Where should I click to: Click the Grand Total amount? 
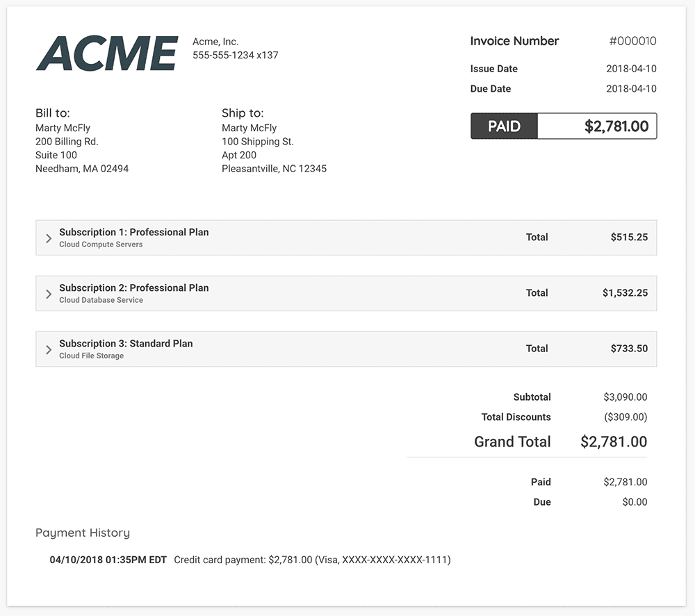click(x=614, y=442)
